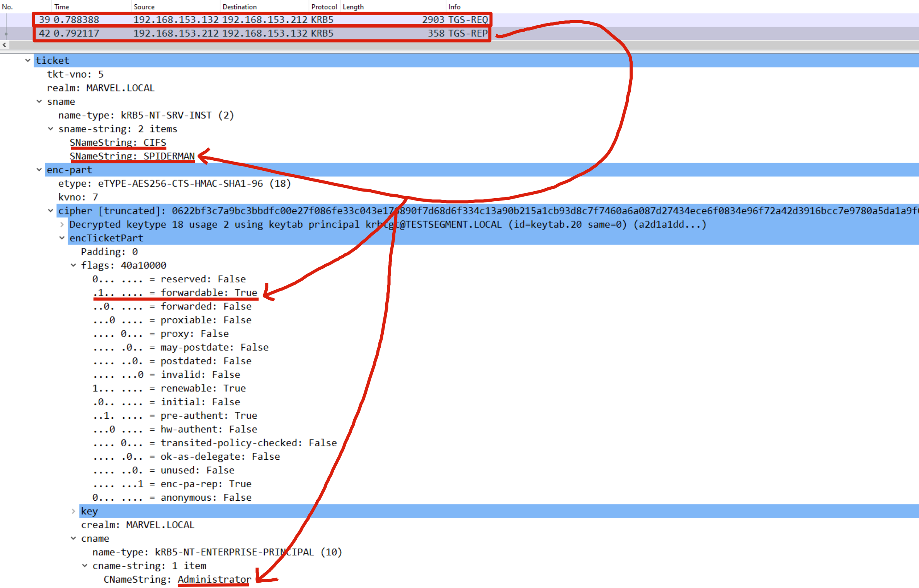The width and height of the screenshot is (919, 588).
Task: Click the Info column header
Action: click(x=454, y=7)
